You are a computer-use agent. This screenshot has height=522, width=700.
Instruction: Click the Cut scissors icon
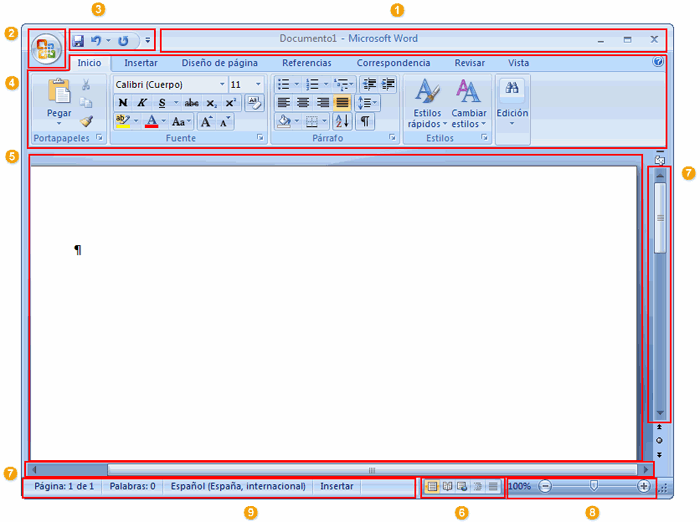pos(86,85)
